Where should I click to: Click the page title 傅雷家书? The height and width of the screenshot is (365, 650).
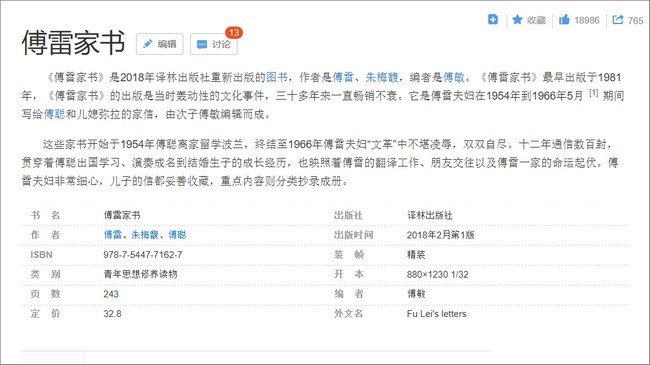(x=73, y=42)
